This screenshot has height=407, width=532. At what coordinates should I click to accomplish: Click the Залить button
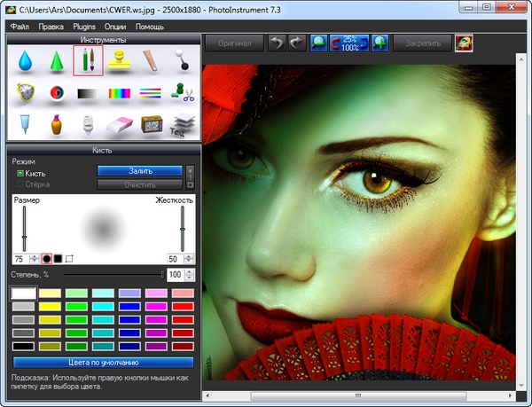139,170
